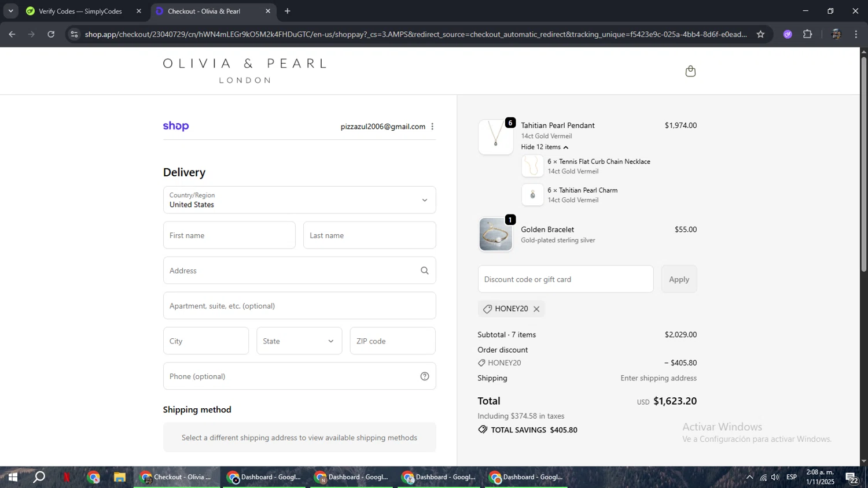Open File Explorer from taskbar
The image size is (868, 488).
(x=120, y=478)
